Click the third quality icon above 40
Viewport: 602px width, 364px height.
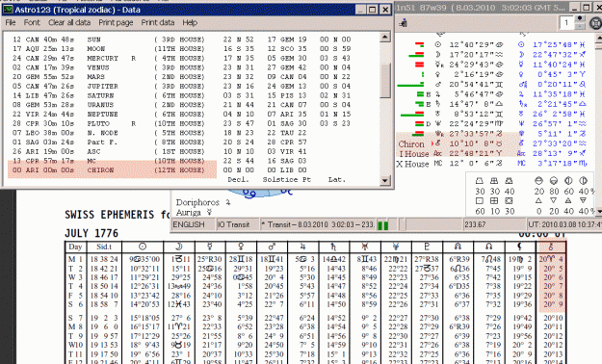tap(509, 181)
